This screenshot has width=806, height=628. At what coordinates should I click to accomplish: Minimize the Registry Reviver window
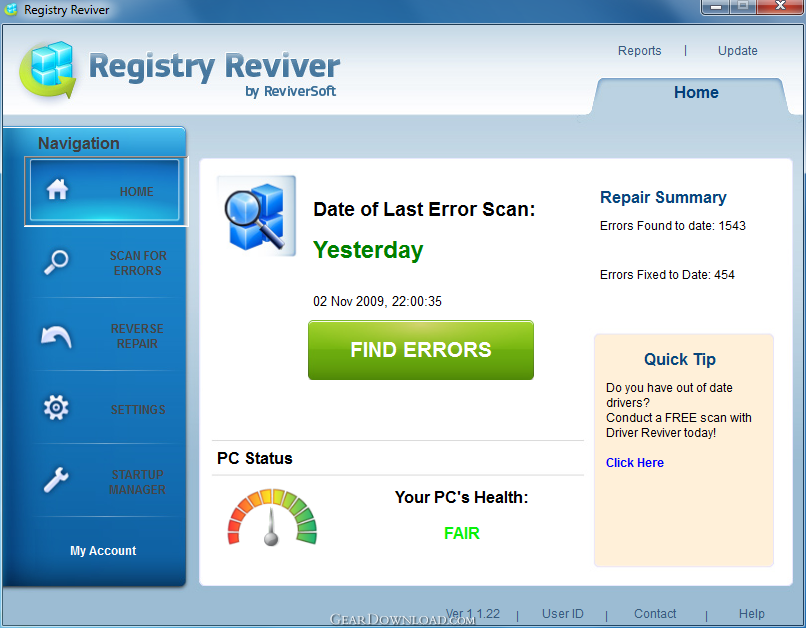click(x=716, y=7)
